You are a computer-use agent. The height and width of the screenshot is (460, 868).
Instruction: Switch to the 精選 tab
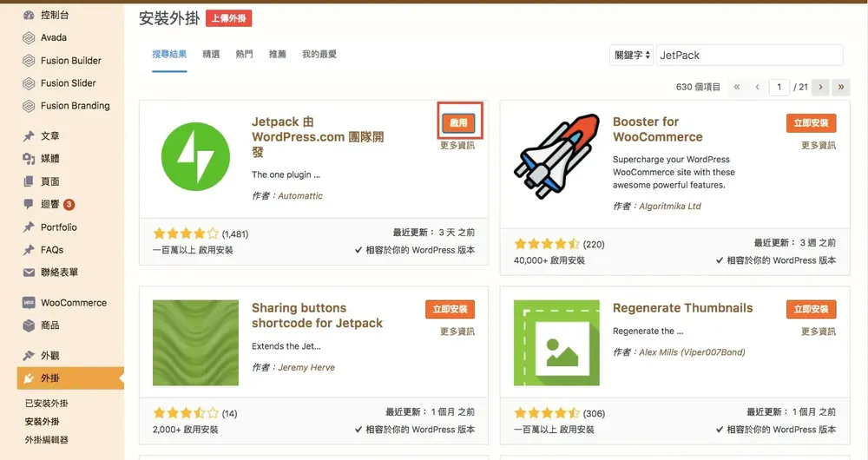coord(211,55)
